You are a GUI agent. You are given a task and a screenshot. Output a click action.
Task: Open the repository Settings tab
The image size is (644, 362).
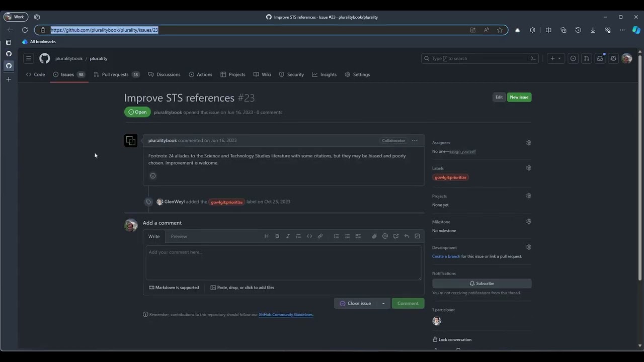tap(357, 74)
